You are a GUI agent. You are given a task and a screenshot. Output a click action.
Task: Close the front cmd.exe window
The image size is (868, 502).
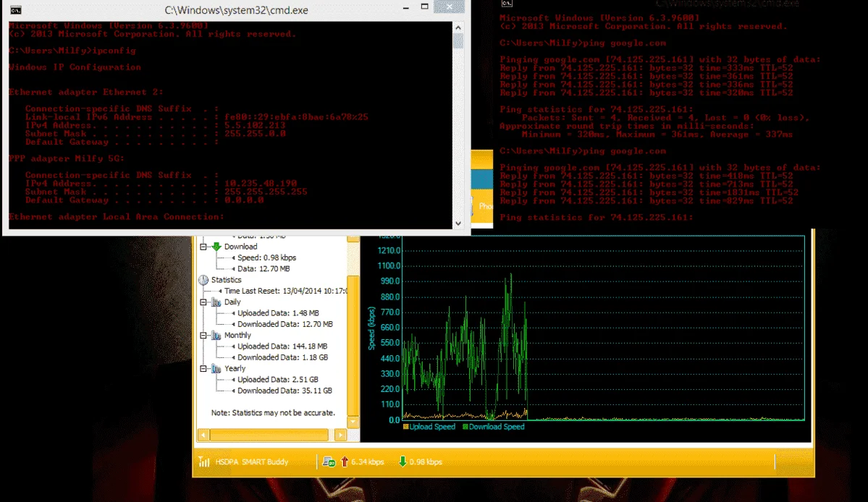coord(449,7)
